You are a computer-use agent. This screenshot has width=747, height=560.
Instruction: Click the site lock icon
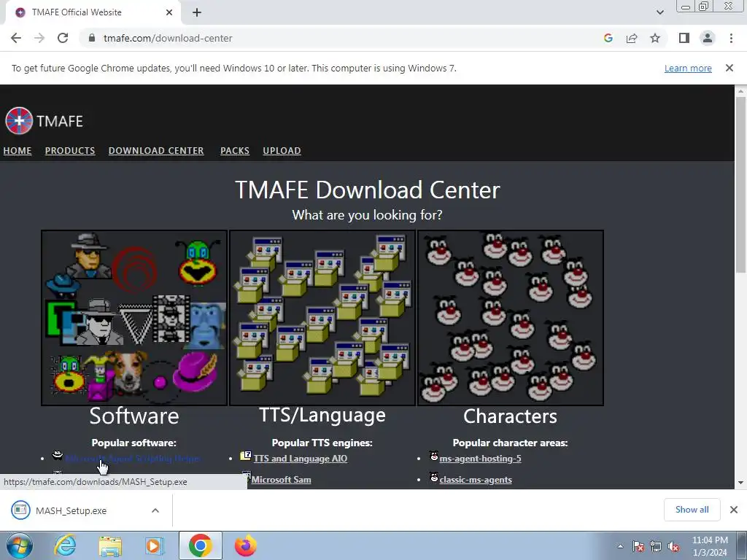(x=93, y=38)
